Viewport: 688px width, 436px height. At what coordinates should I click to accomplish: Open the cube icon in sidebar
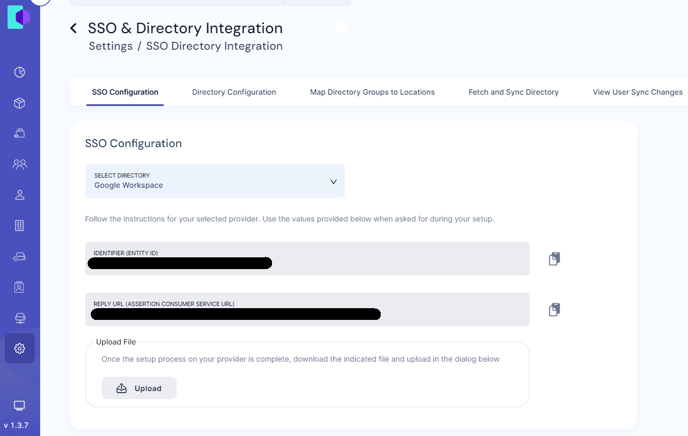(20, 103)
